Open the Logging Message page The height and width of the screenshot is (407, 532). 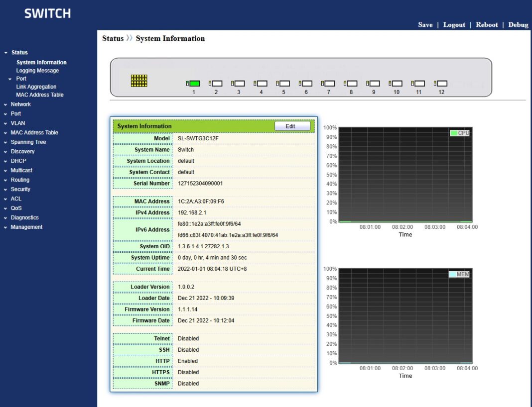[38, 70]
